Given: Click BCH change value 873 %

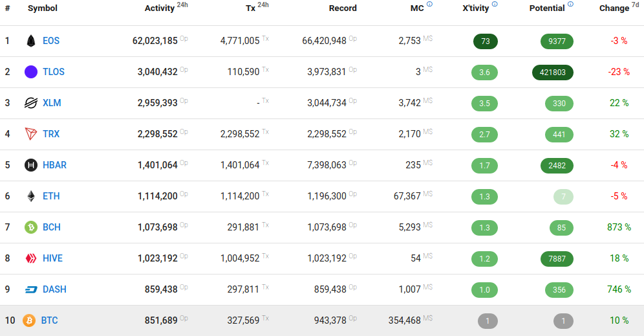Looking at the screenshot, I should [619, 227].
